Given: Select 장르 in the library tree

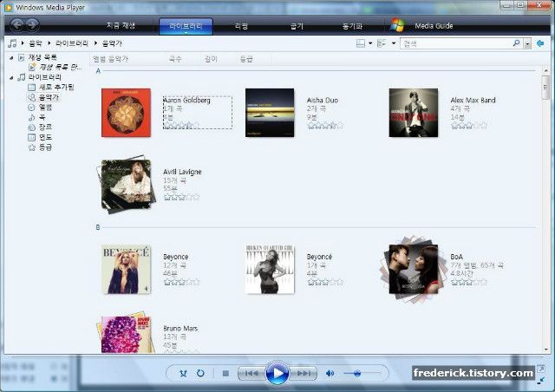Looking at the screenshot, I should 45,127.
